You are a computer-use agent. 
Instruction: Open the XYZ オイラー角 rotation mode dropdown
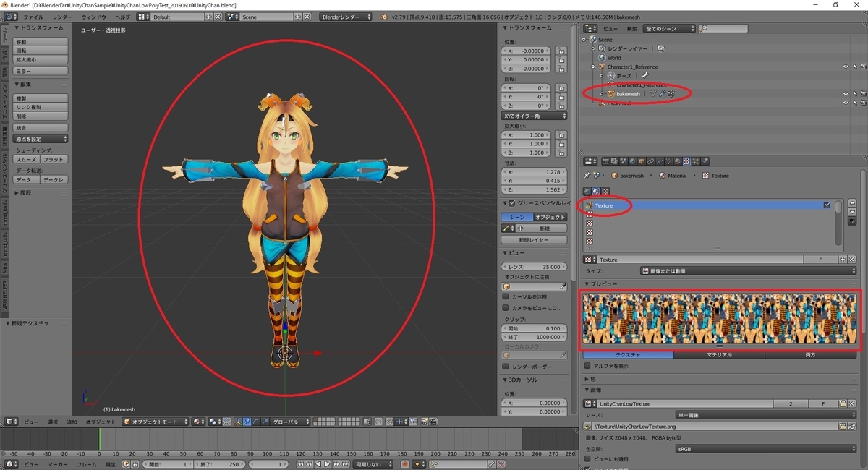click(535, 116)
